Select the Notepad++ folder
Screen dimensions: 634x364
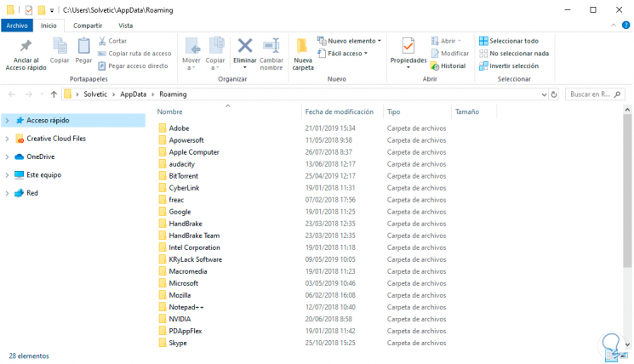pyautogui.click(x=186, y=307)
